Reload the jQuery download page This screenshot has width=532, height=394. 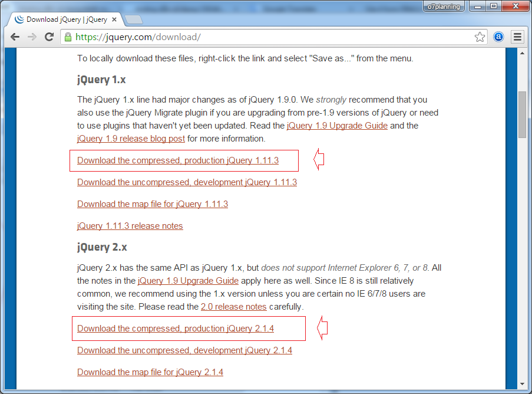click(49, 37)
